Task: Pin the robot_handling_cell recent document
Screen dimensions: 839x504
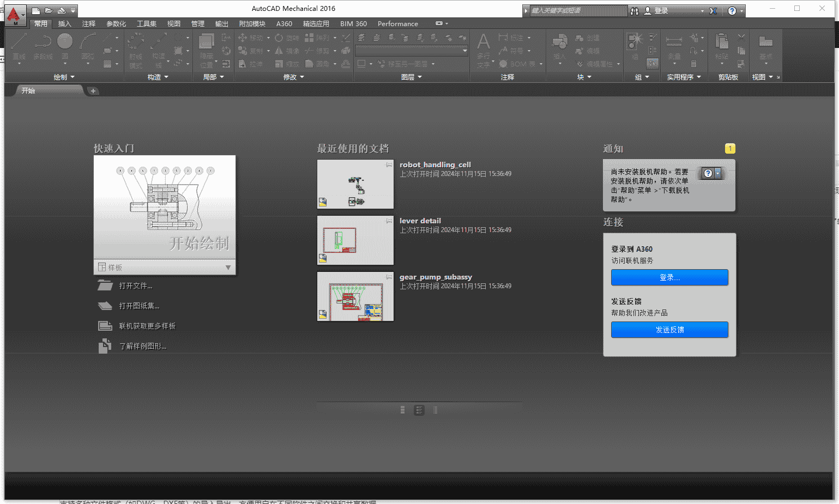Action: pyautogui.click(x=389, y=165)
